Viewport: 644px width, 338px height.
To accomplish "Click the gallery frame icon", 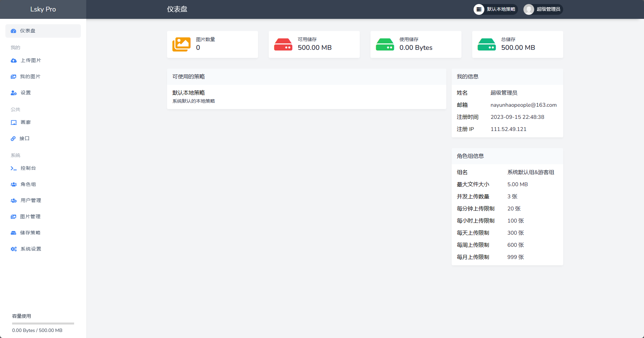I will 14,123.
